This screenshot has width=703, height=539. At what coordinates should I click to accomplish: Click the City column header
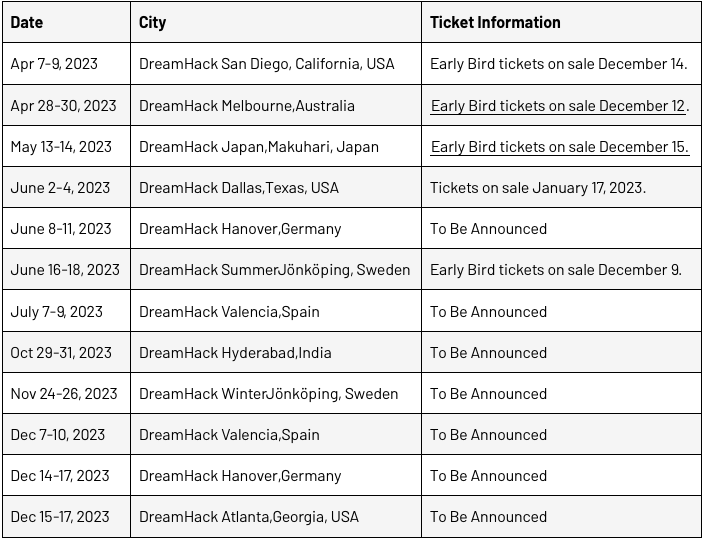point(276,22)
